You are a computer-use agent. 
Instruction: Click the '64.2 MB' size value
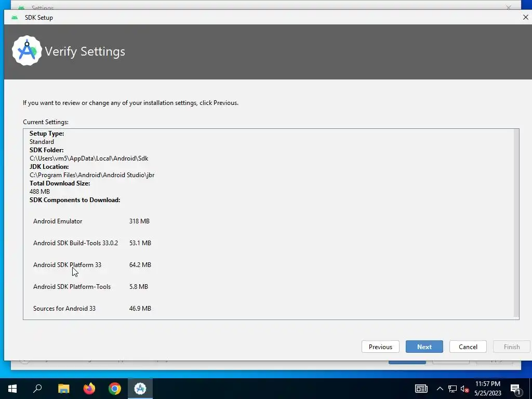pyautogui.click(x=140, y=264)
